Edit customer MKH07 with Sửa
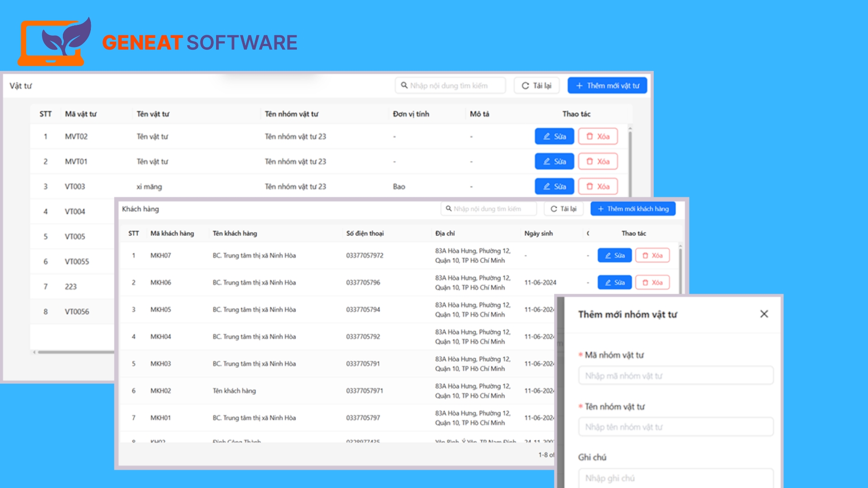The image size is (868, 488). pos(615,255)
